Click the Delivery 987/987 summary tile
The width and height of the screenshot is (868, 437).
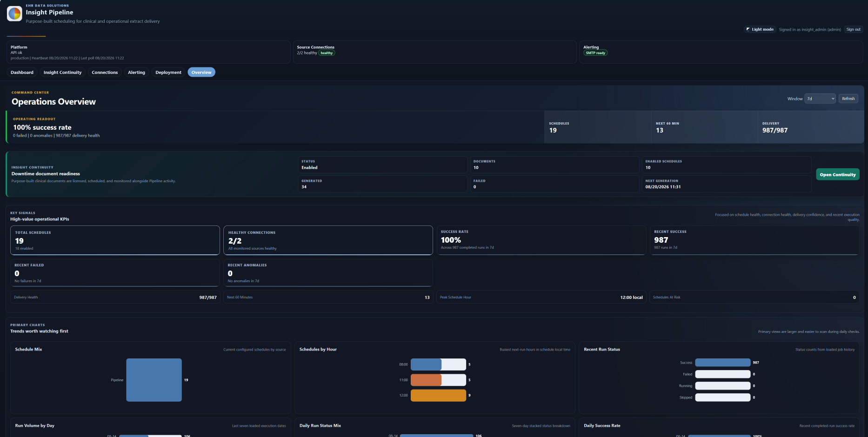[x=811, y=127]
